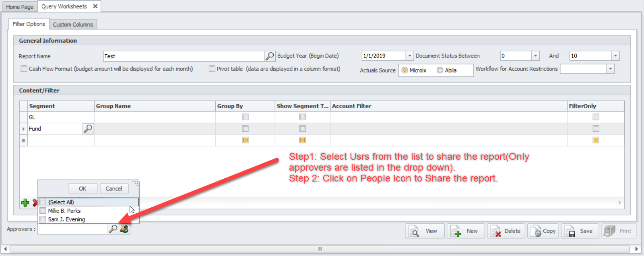Screen dimensions: 644x256
Task: Copy the current report
Action: (x=543, y=231)
